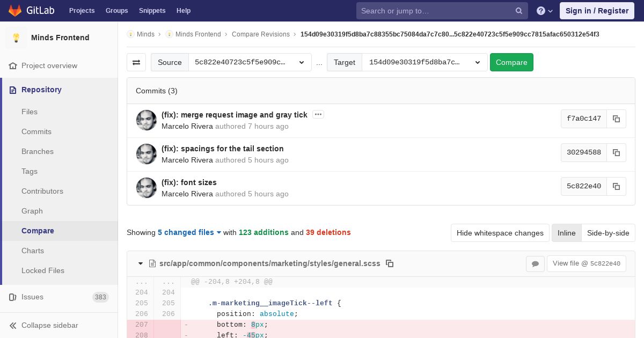The image size is (644, 338).
Task: Switch diff to Inline view
Action: point(566,233)
